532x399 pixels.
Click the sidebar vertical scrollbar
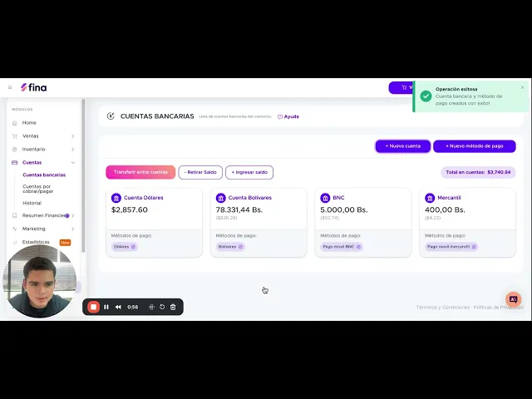click(83, 175)
